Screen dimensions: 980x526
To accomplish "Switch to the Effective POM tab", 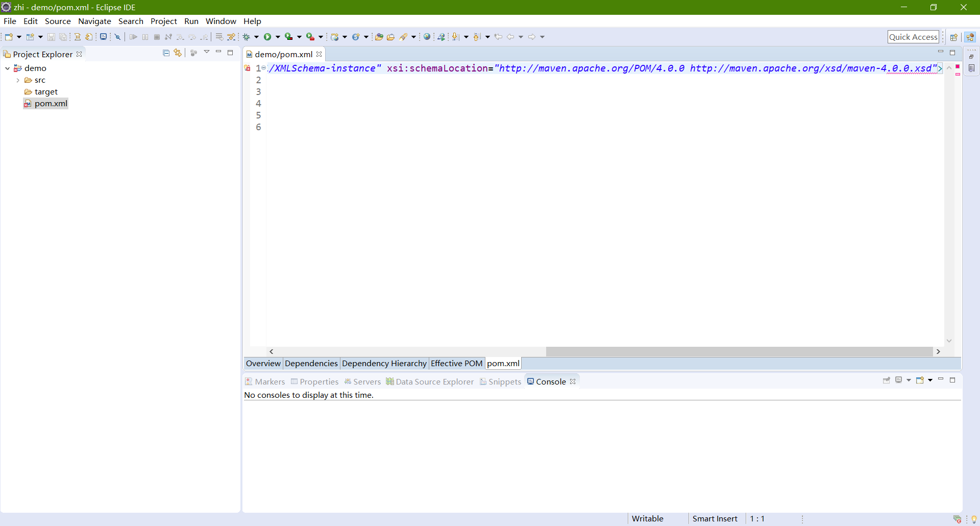I will click(x=456, y=363).
